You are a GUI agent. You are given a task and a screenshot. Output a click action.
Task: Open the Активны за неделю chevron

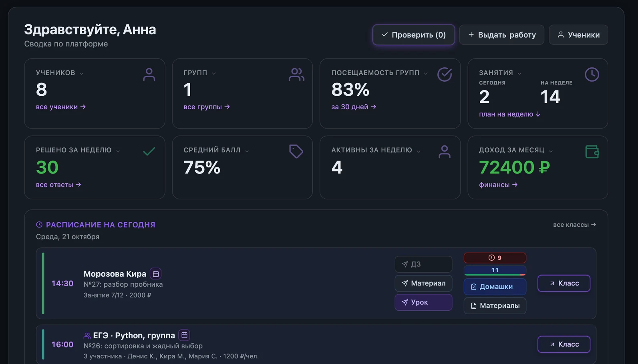pyautogui.click(x=419, y=151)
